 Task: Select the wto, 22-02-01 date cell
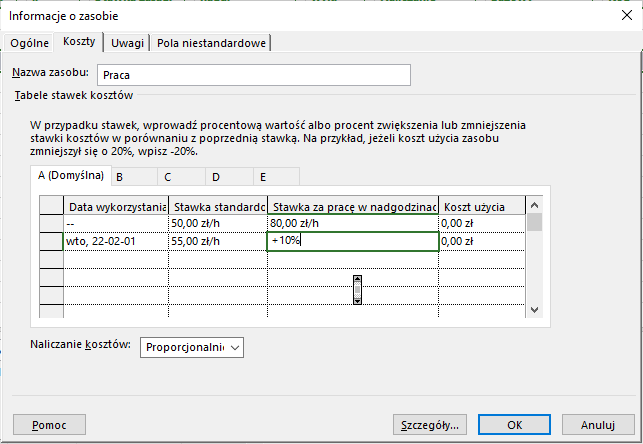point(115,241)
